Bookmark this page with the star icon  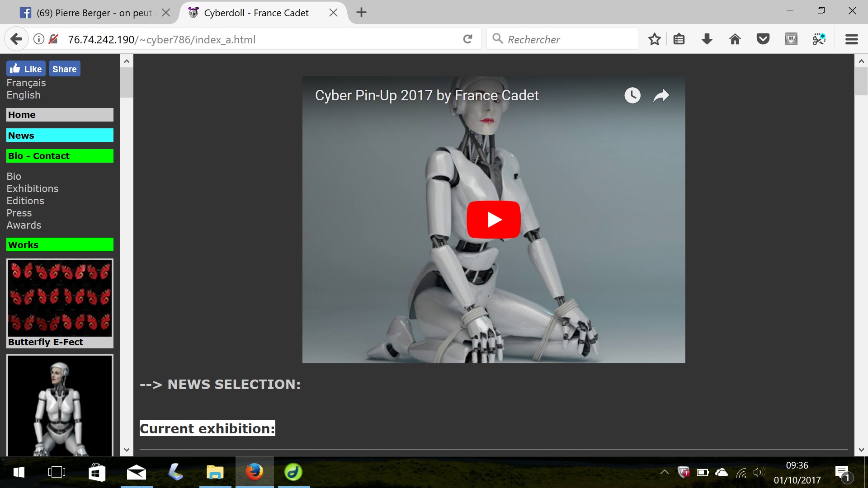click(654, 39)
